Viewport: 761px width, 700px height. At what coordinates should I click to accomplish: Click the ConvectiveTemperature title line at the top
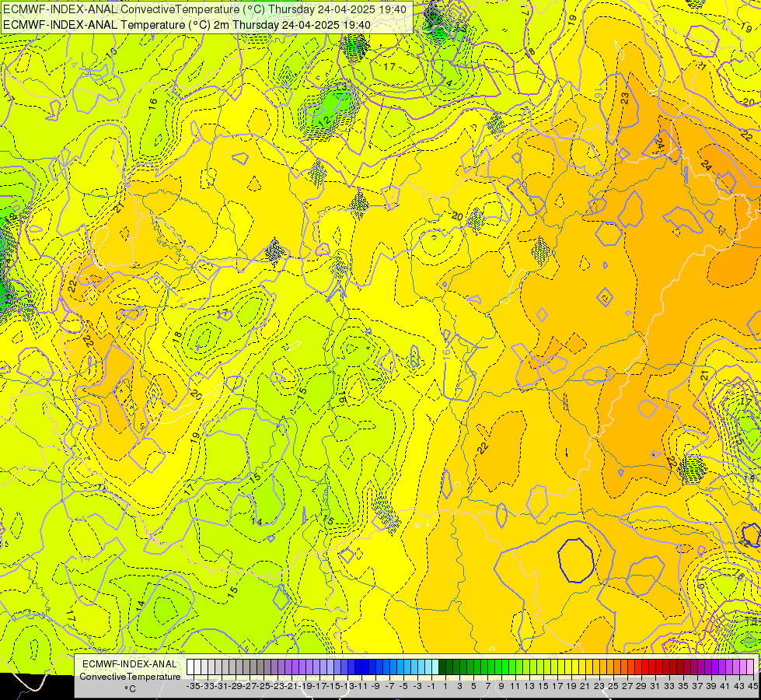pos(204,9)
